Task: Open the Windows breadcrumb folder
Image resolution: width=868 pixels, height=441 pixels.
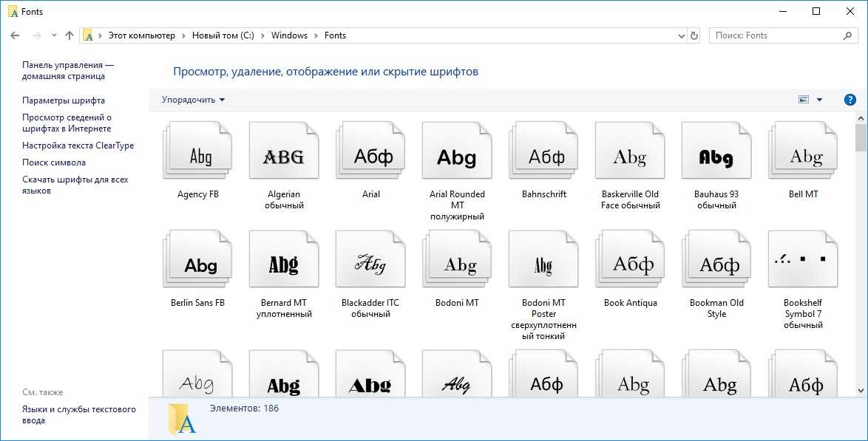Action: click(x=289, y=35)
